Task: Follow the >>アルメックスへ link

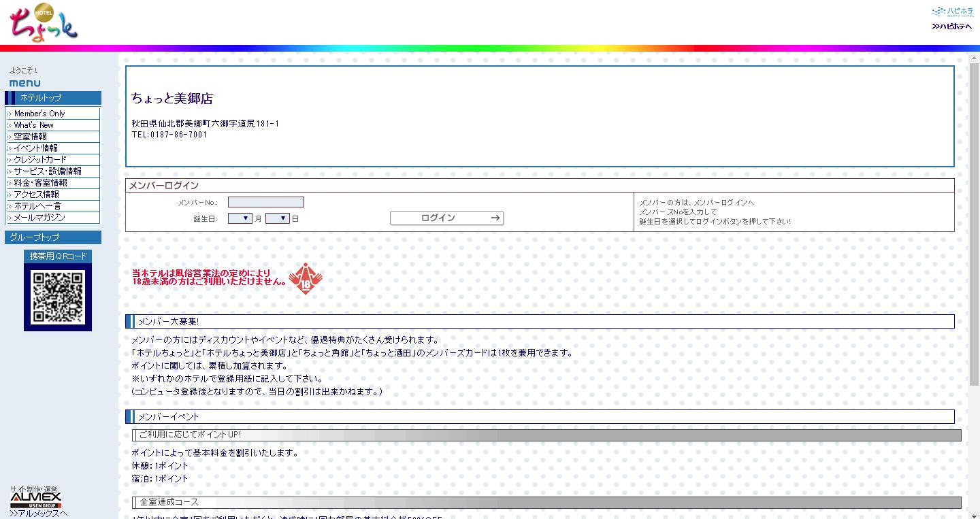Action: tap(38, 514)
